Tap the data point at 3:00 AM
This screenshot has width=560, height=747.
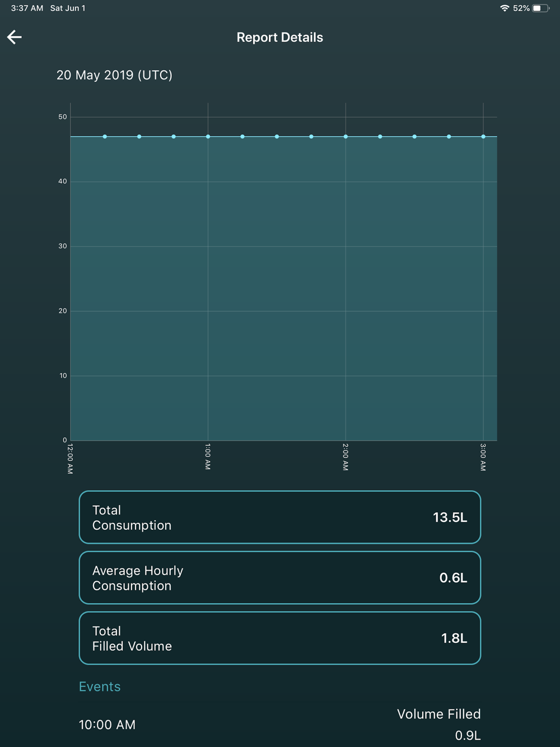(x=483, y=137)
